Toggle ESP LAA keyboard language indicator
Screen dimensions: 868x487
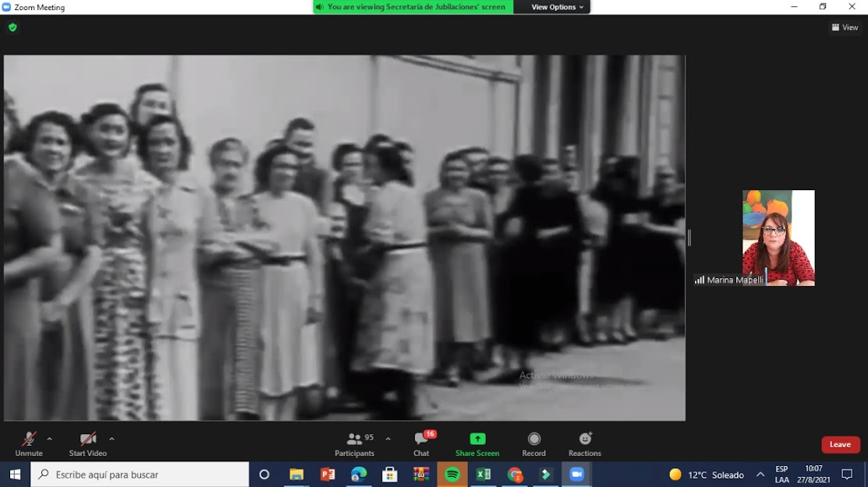(781, 475)
